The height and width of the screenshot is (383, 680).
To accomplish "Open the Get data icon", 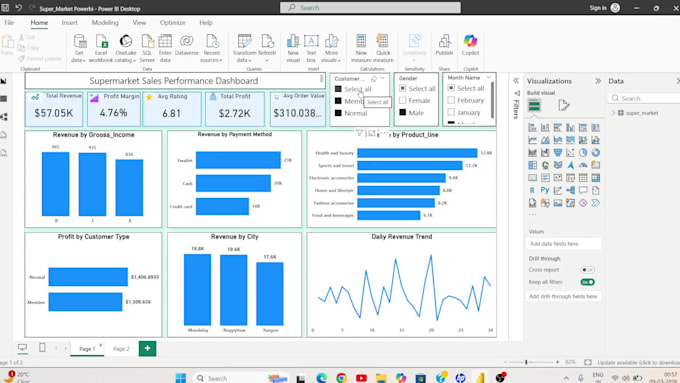I will pyautogui.click(x=79, y=48).
